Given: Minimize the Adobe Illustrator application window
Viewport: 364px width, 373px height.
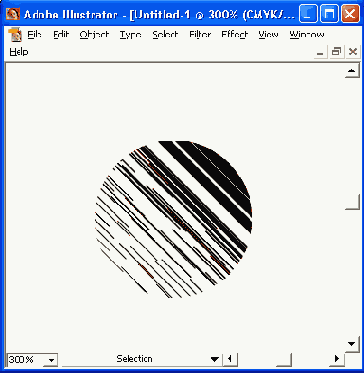Looking at the screenshot, I should point(308,14).
